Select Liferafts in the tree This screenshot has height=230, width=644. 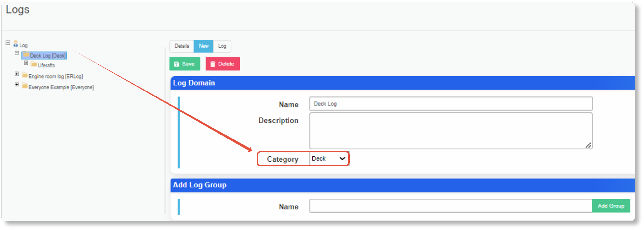46,66
